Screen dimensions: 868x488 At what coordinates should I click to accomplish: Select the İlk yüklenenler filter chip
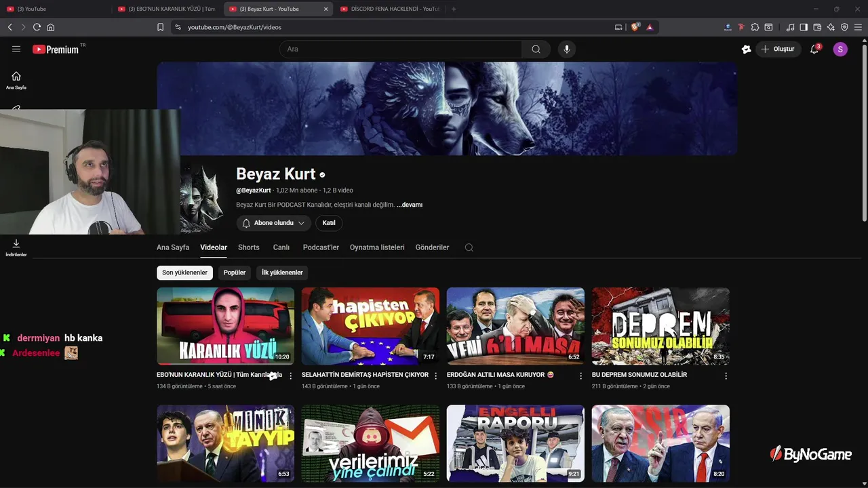point(282,272)
